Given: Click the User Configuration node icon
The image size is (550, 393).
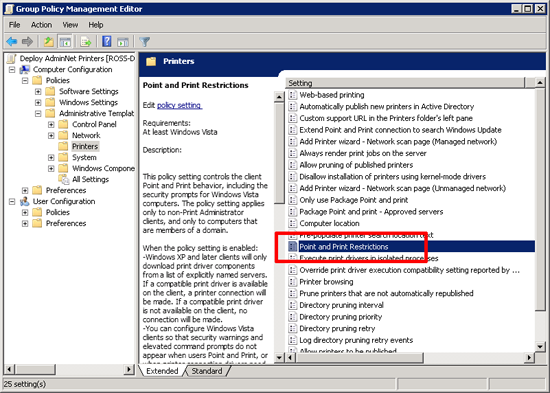Looking at the screenshot, I should pos(25,201).
